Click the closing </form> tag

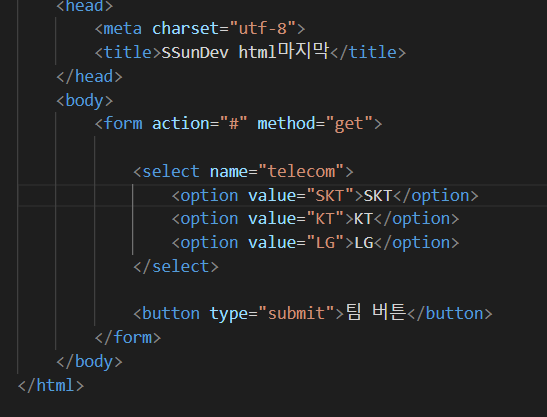tap(128, 337)
